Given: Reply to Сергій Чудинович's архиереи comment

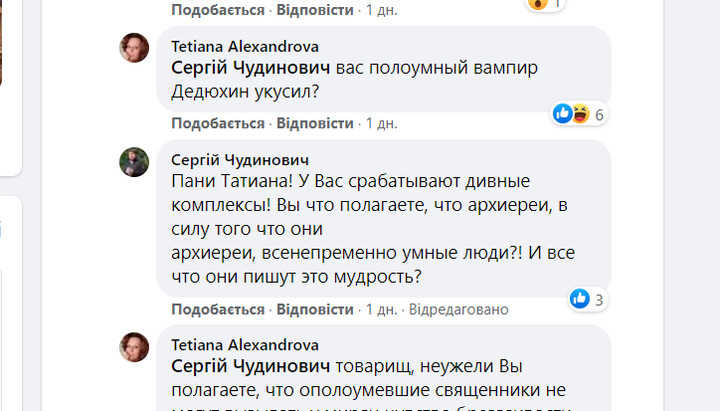Looking at the screenshot, I should click(x=315, y=310).
